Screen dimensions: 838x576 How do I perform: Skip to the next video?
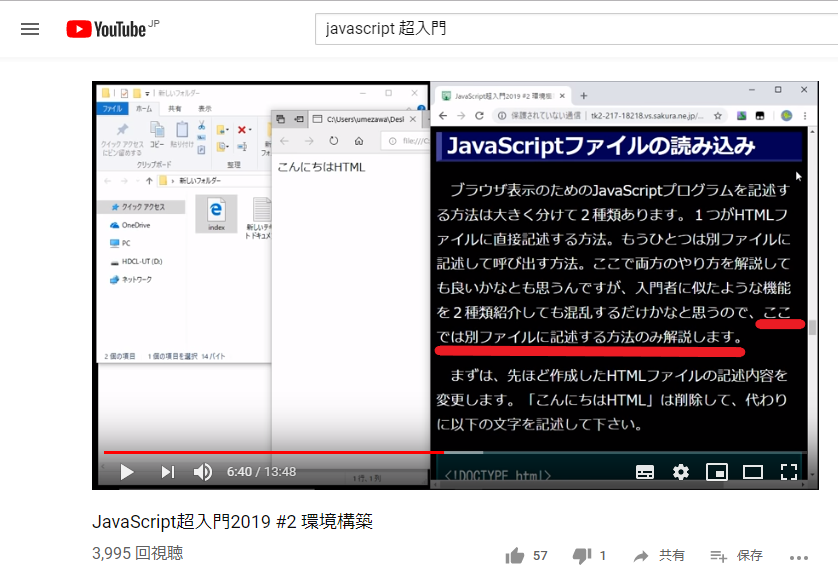[x=168, y=472]
